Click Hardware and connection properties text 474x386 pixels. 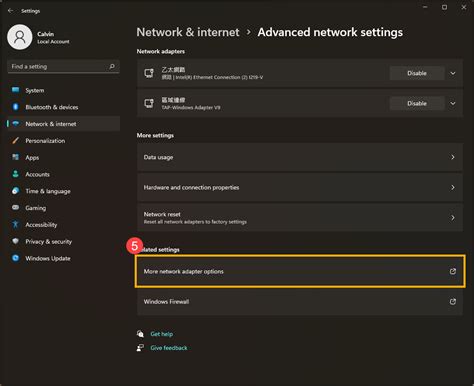[x=191, y=187]
